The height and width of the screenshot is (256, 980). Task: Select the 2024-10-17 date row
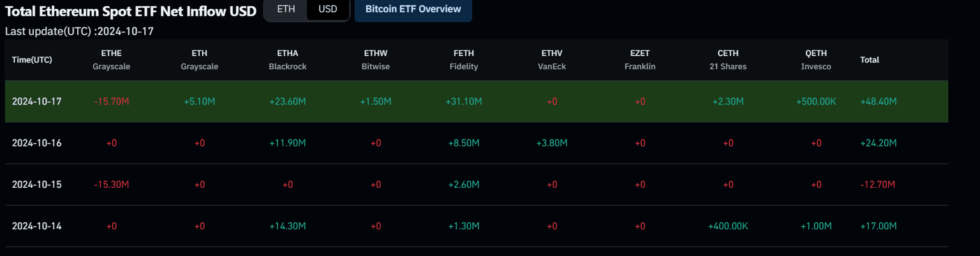coord(37,101)
